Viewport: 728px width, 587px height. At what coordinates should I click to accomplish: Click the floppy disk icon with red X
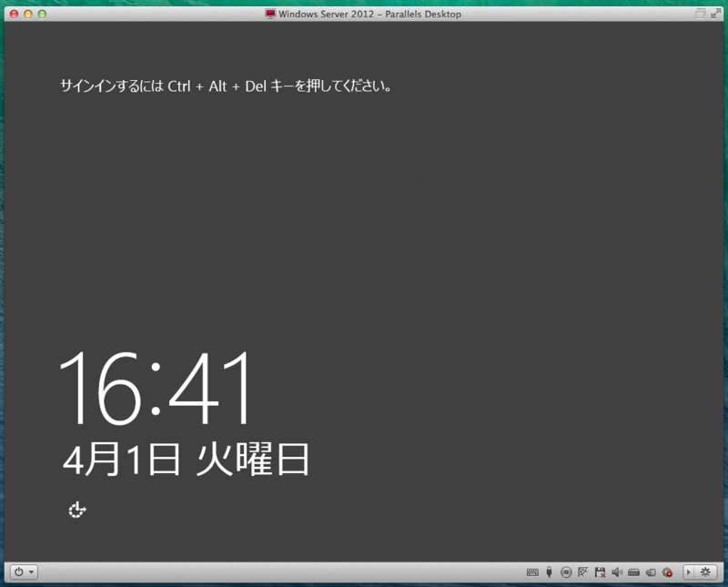(600, 572)
